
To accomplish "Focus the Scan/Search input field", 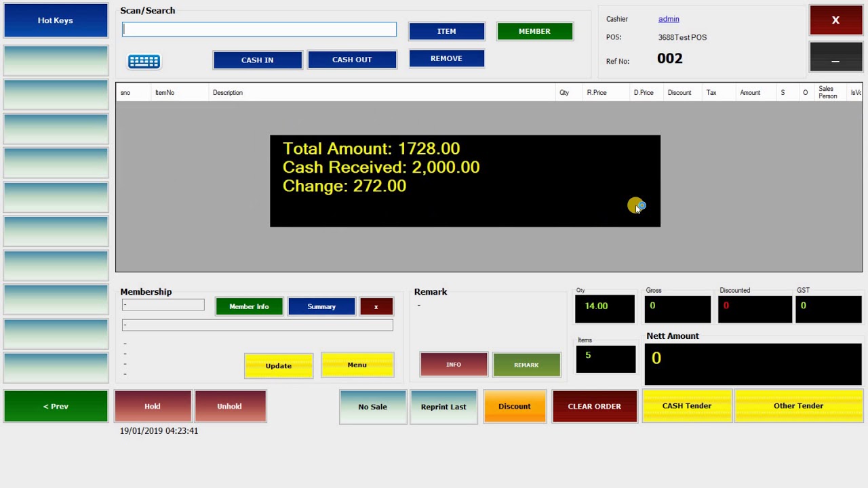I will pos(259,29).
